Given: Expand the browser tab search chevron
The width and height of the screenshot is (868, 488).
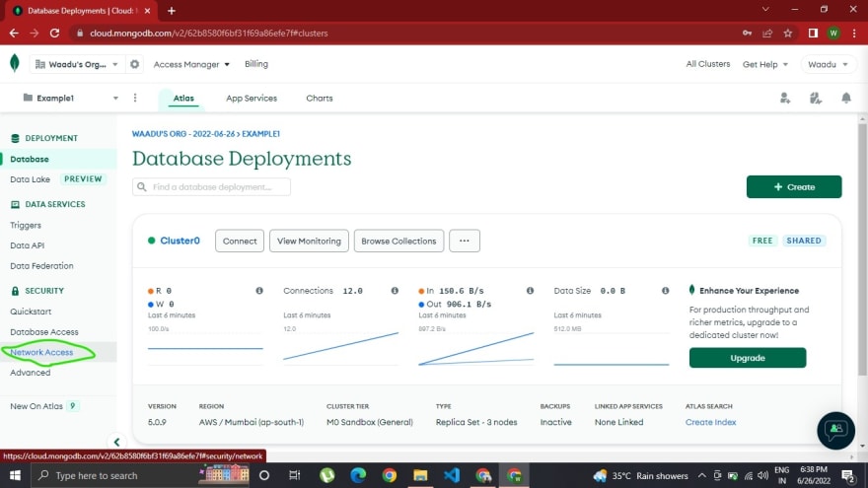Looking at the screenshot, I should pos(765,10).
